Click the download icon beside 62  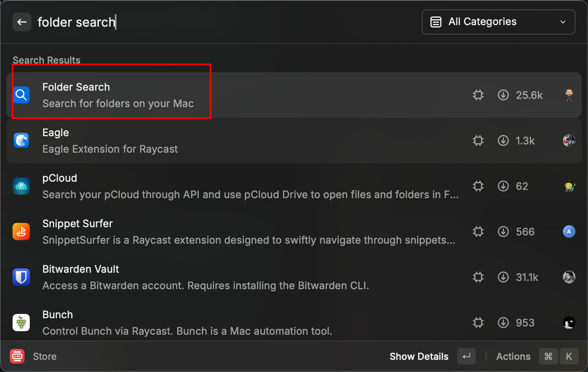(x=503, y=186)
